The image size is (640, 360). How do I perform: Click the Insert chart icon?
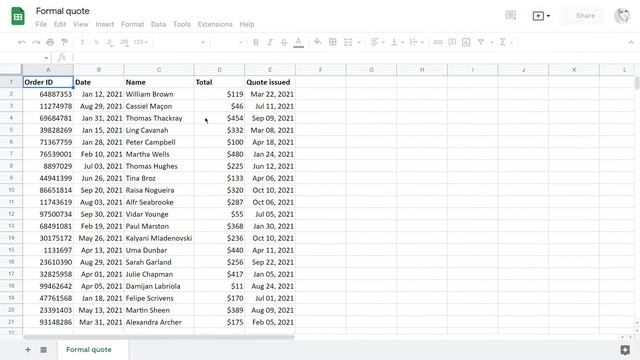[466, 42]
